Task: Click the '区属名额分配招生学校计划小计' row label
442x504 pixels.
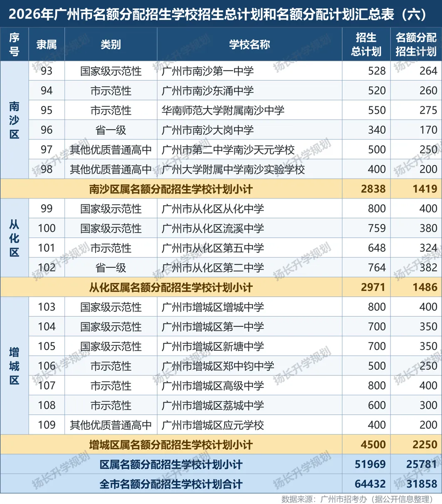Action: [x=171, y=464]
